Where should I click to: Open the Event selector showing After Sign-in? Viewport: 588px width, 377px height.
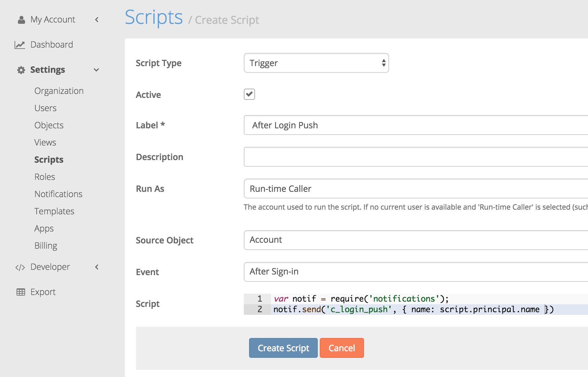point(416,272)
